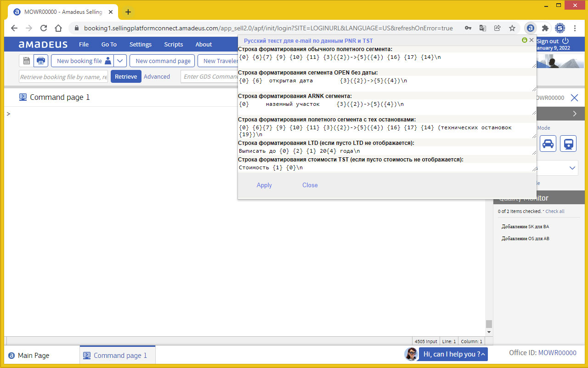
Task: Click the 4505 Input status indicator
Action: (426, 341)
